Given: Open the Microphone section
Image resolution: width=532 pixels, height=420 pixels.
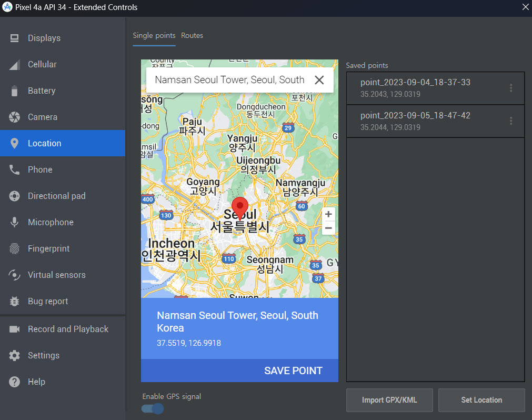Looking at the screenshot, I should (x=63, y=222).
